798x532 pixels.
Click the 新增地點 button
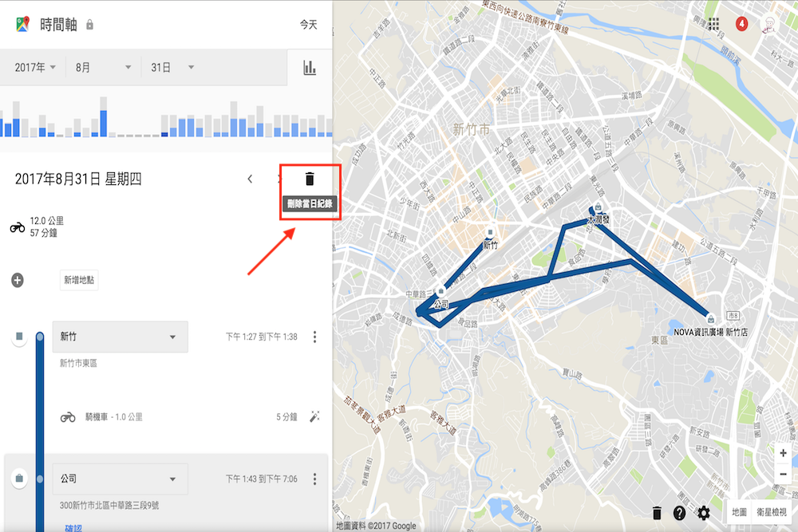77,281
